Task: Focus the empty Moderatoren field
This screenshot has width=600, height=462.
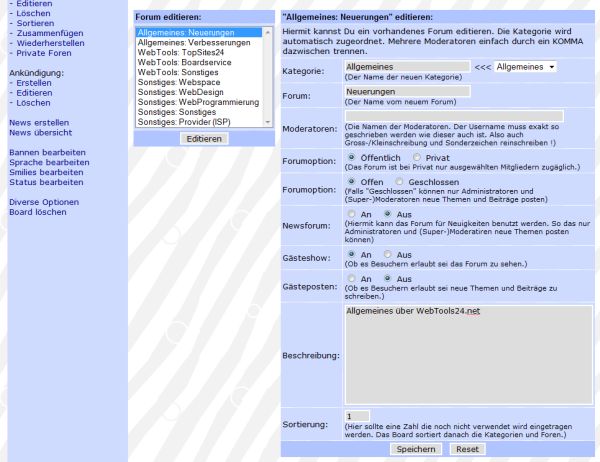Action: pyautogui.click(x=454, y=116)
